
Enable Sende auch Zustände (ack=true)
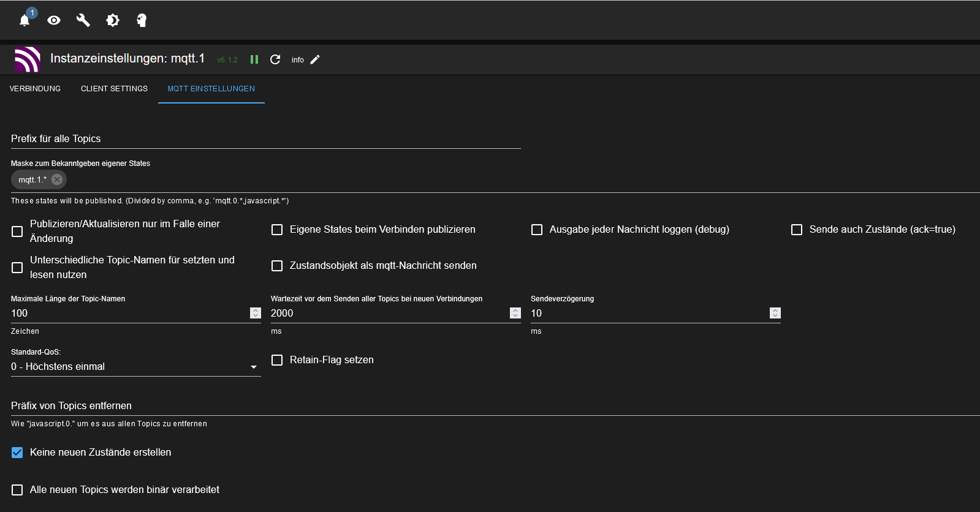click(x=797, y=230)
